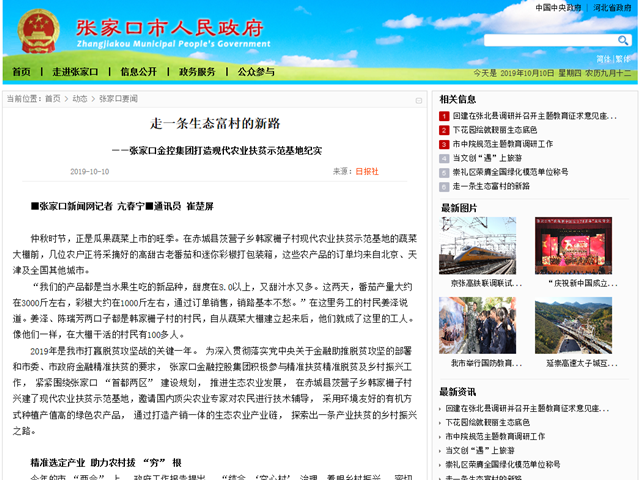The width and height of the screenshot is (640, 480).
Task: Click red rank badge number 2
Action: point(444,130)
